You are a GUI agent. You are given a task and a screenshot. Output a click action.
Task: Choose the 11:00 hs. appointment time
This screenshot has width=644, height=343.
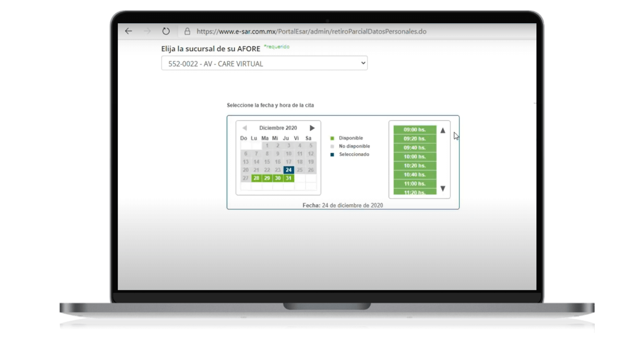(x=415, y=184)
